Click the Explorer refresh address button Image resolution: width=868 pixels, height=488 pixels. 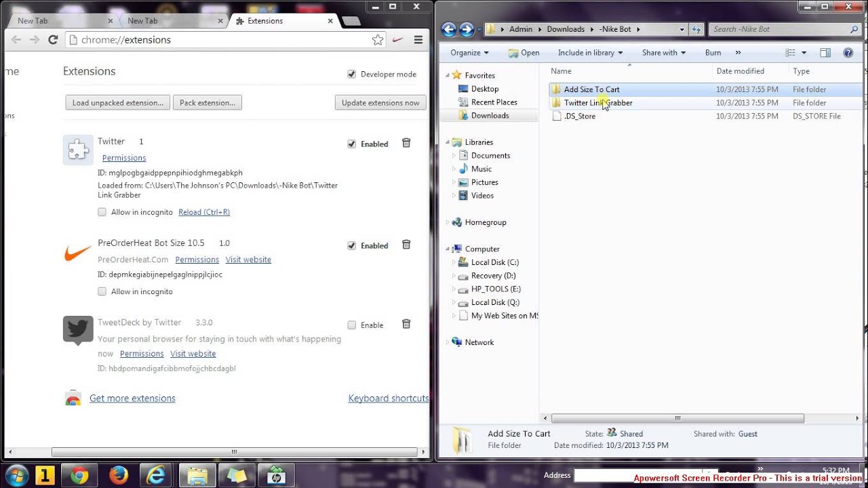(696, 29)
